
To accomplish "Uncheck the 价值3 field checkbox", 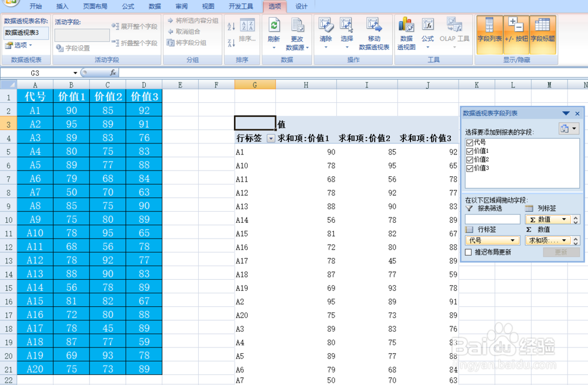I will [469, 168].
